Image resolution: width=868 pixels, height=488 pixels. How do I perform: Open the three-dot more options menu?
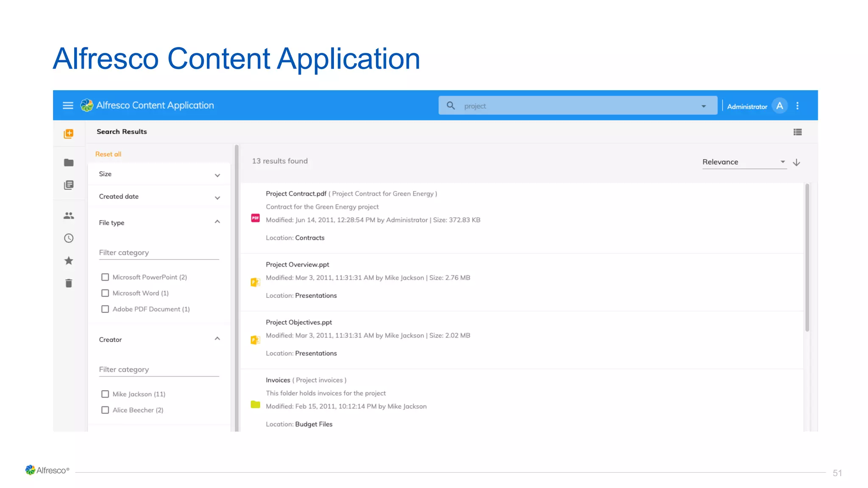pyautogui.click(x=797, y=105)
